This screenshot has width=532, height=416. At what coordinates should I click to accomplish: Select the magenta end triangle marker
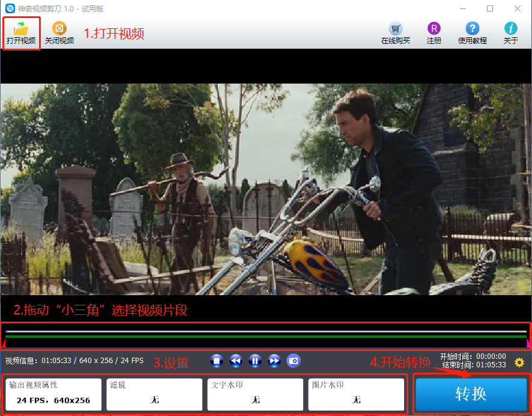[528, 344]
